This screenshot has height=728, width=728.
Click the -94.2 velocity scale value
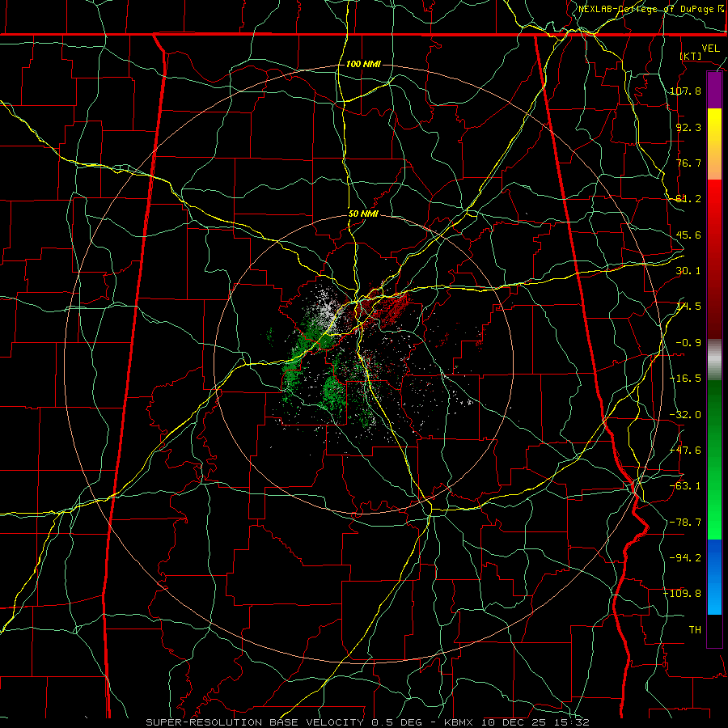point(685,558)
